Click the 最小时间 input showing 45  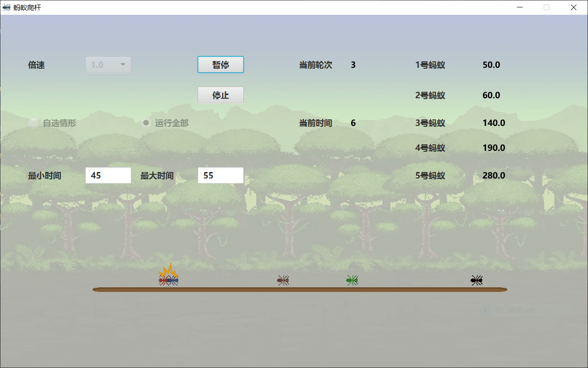[108, 175]
